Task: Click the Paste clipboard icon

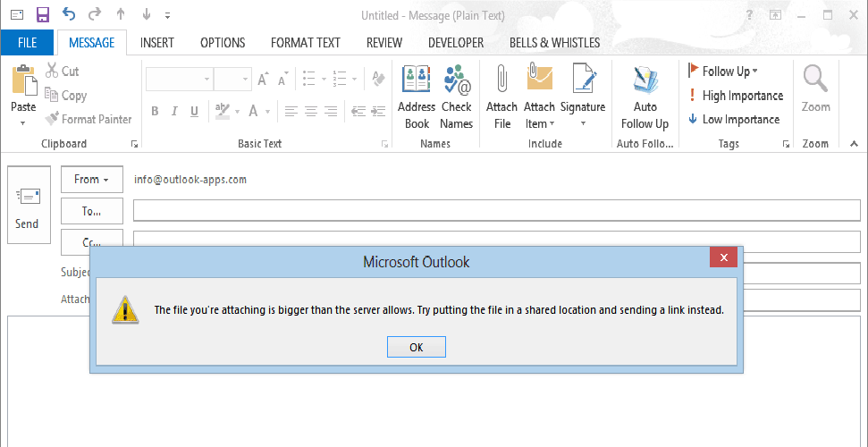Action: tap(24, 80)
